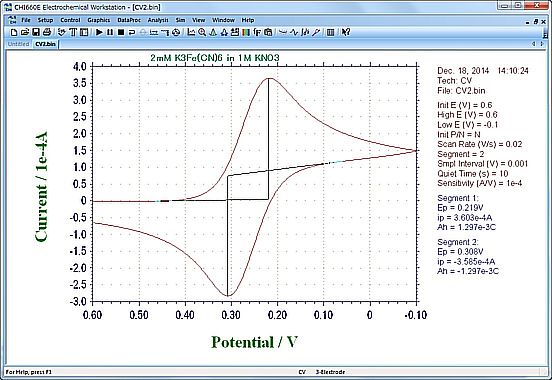Open the DataProc menu

point(129,20)
